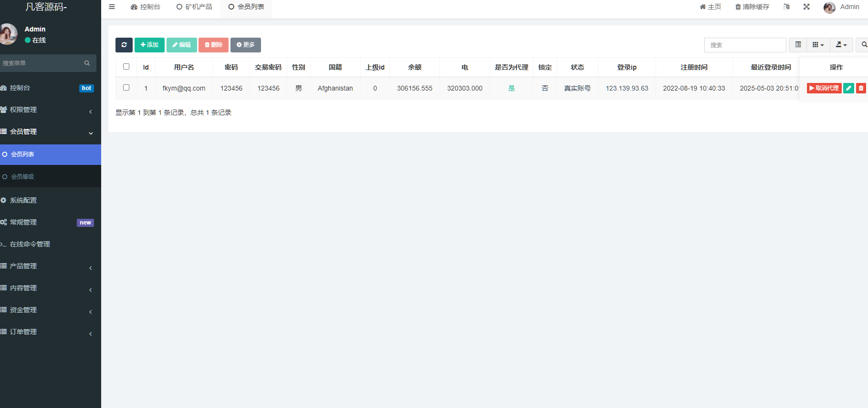The height and width of the screenshot is (408, 868).
Task: Click the fullscreen expand icon
Action: click(x=806, y=7)
